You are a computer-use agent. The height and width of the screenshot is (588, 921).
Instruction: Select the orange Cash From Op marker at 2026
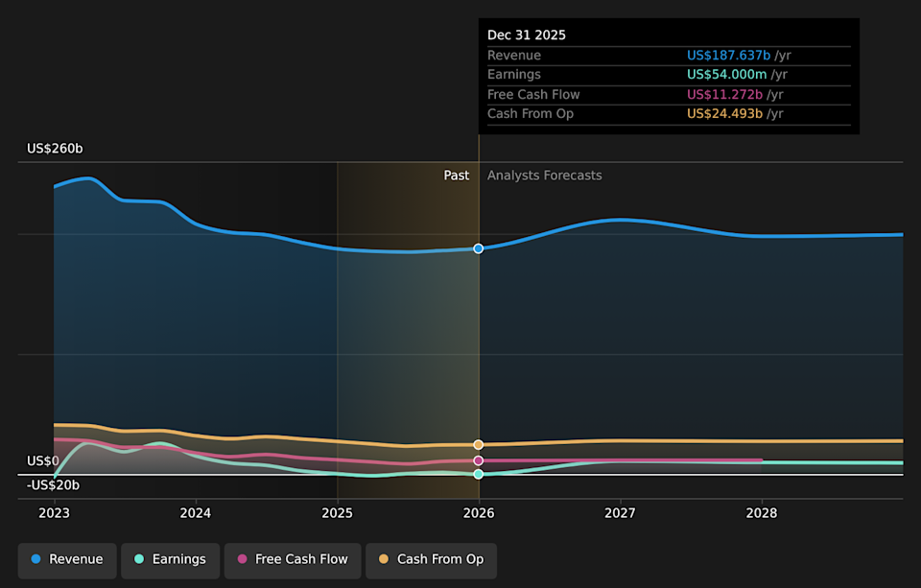(x=478, y=445)
